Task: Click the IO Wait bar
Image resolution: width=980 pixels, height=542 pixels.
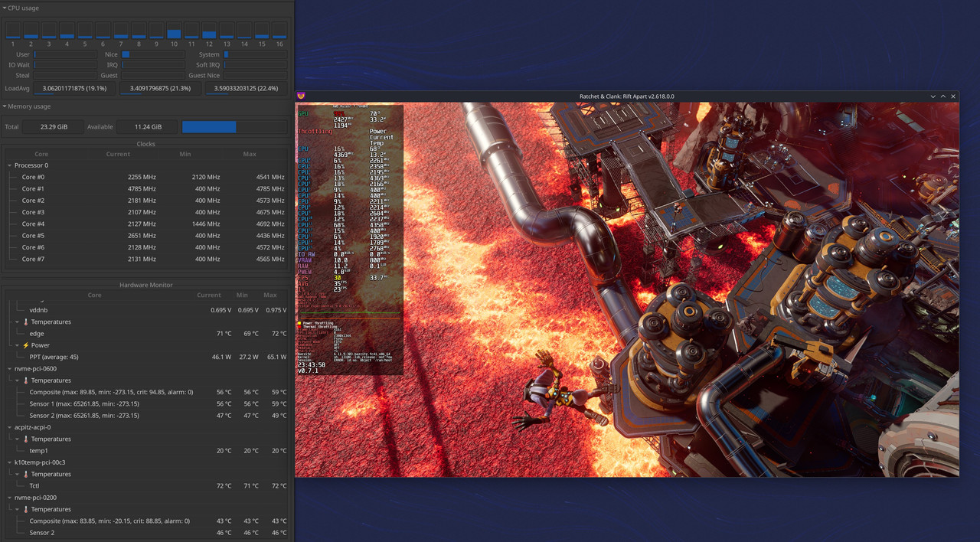Action: pyautogui.click(x=65, y=65)
